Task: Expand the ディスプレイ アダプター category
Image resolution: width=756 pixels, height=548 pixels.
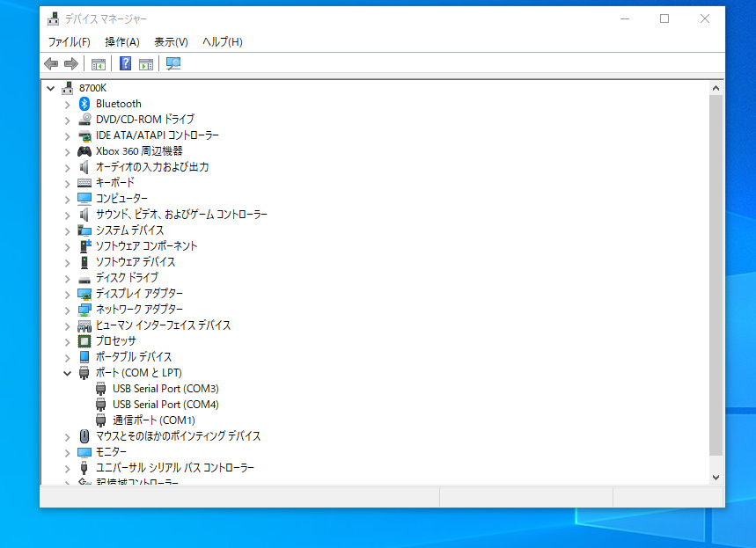Action: click(68, 294)
